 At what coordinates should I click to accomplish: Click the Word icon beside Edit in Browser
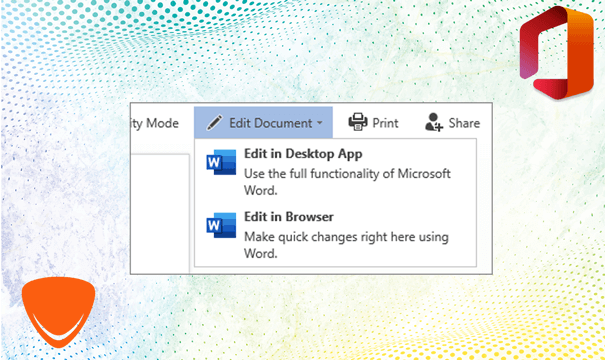221,225
